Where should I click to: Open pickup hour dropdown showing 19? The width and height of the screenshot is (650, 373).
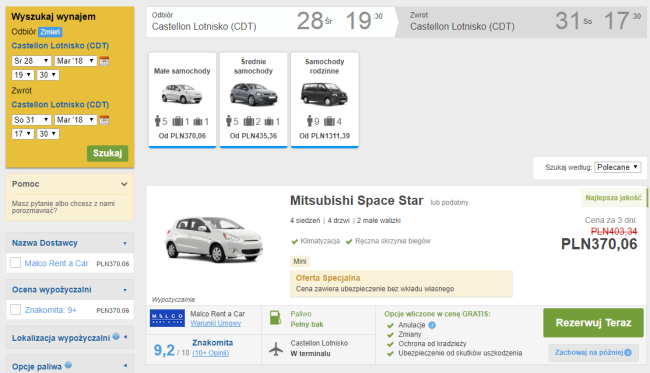(23, 75)
